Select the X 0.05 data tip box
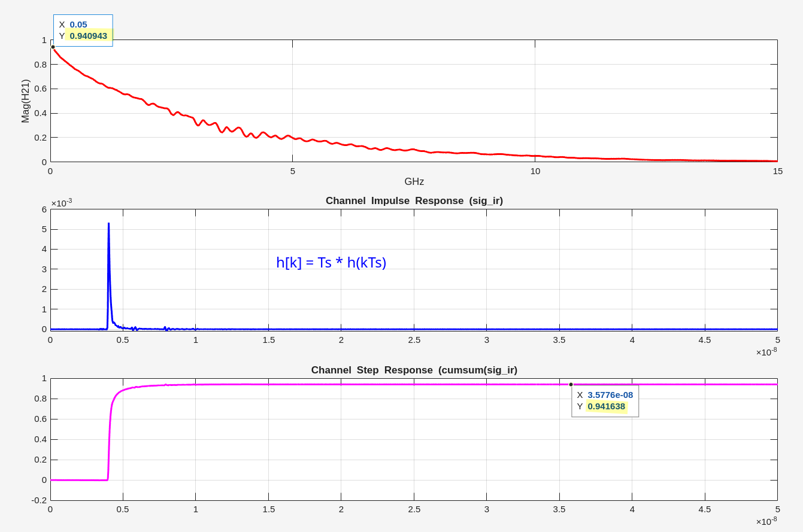 [x=83, y=30]
